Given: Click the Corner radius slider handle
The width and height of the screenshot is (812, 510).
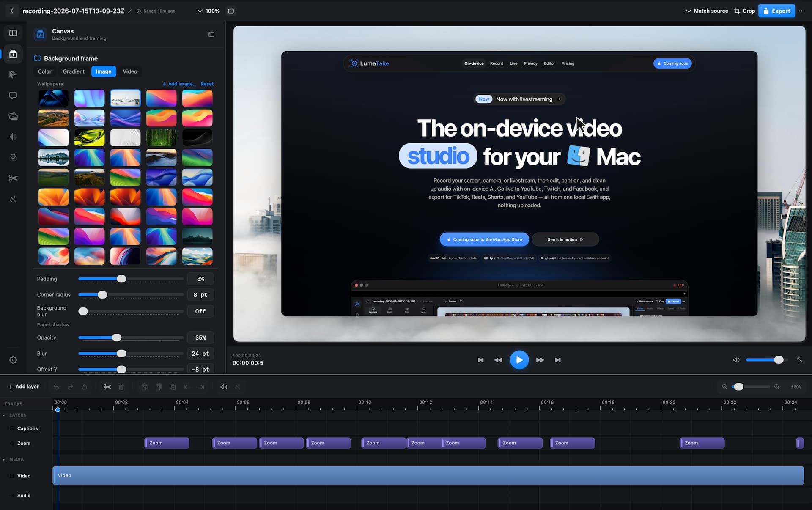Looking at the screenshot, I should pyautogui.click(x=102, y=295).
